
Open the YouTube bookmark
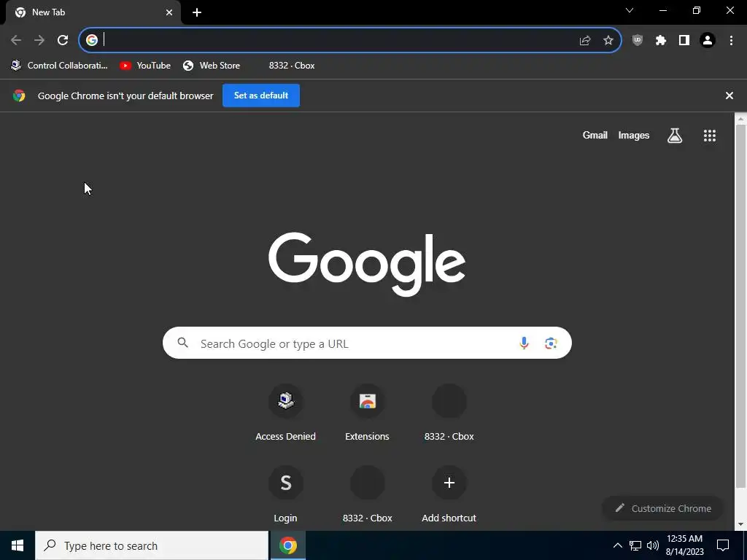[x=145, y=66]
